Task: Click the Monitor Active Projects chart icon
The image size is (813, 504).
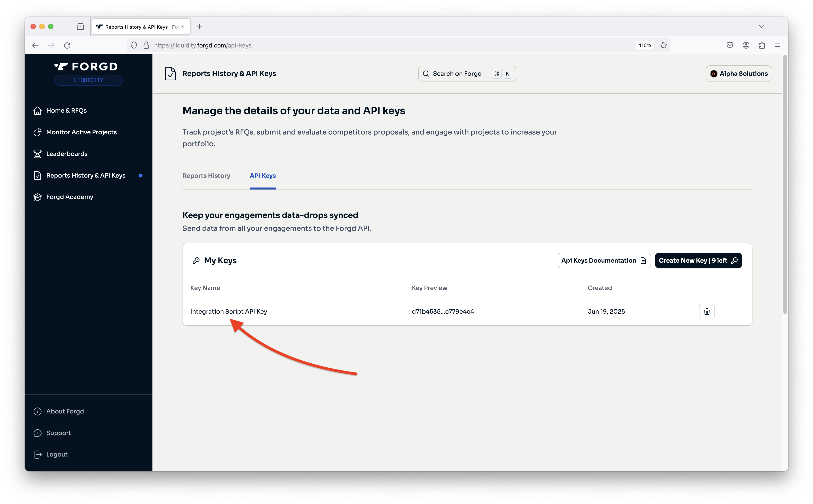Action: point(37,132)
